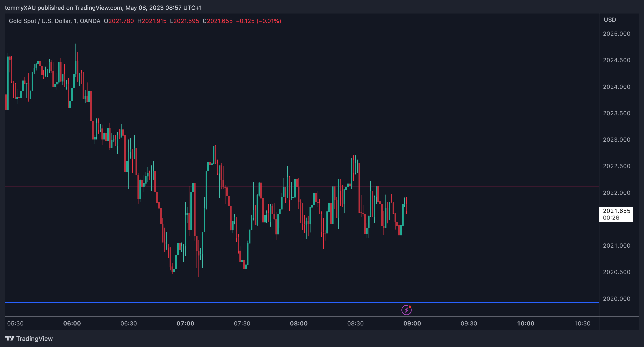Click the 2020.000 price axis label
The image size is (644, 347).
617,299
